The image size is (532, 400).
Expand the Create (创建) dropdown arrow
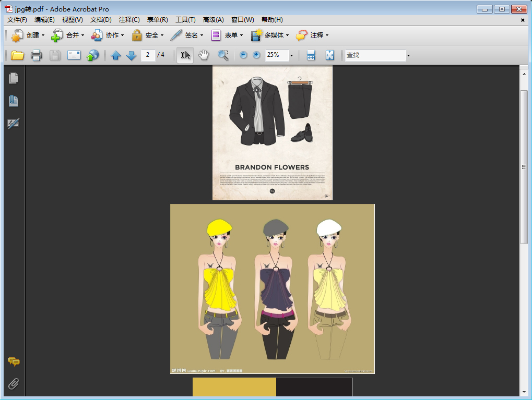pyautogui.click(x=43, y=35)
